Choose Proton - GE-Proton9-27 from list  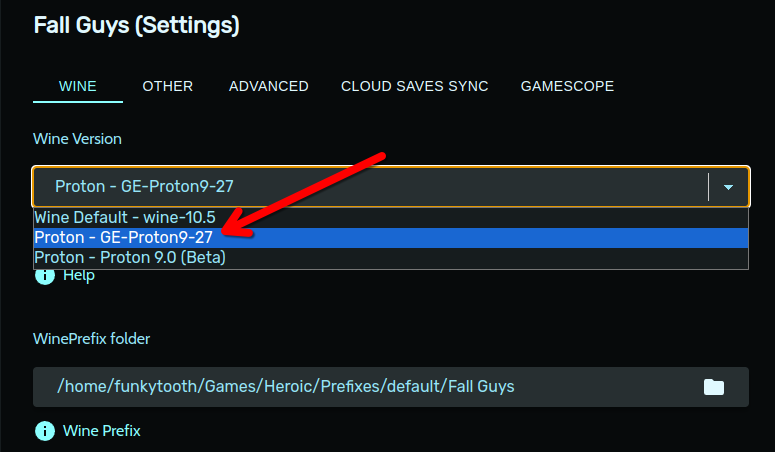124,237
